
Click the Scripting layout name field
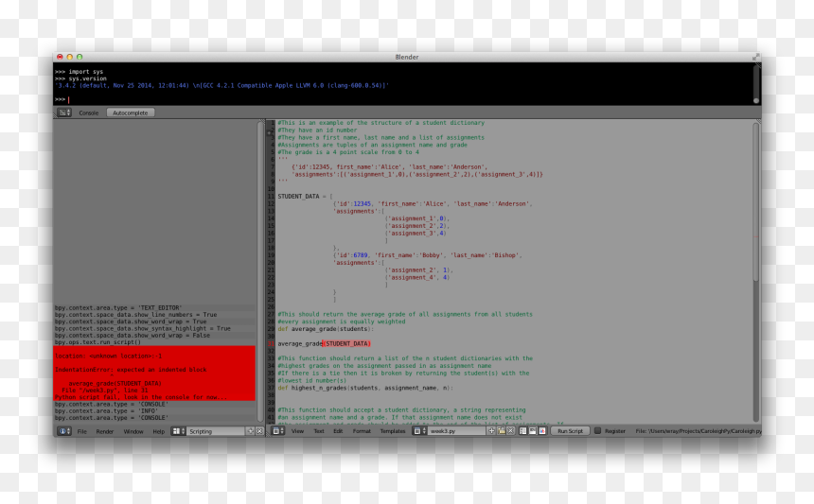click(216, 431)
